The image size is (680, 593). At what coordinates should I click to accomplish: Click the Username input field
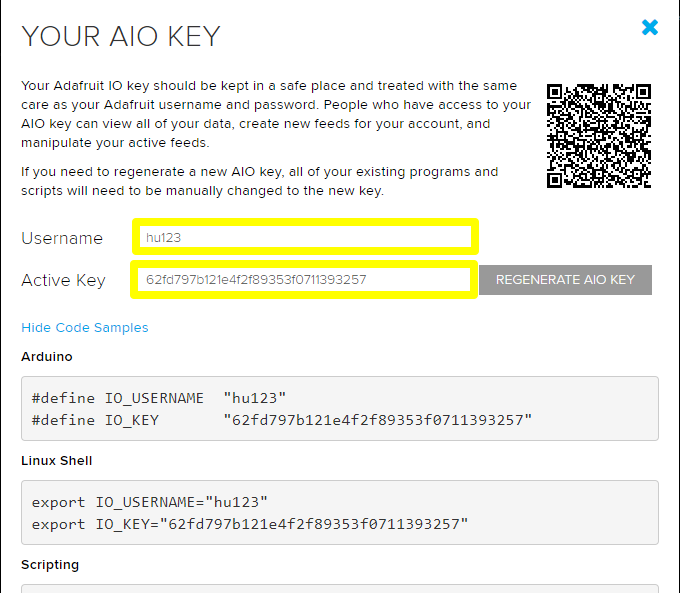click(x=305, y=237)
